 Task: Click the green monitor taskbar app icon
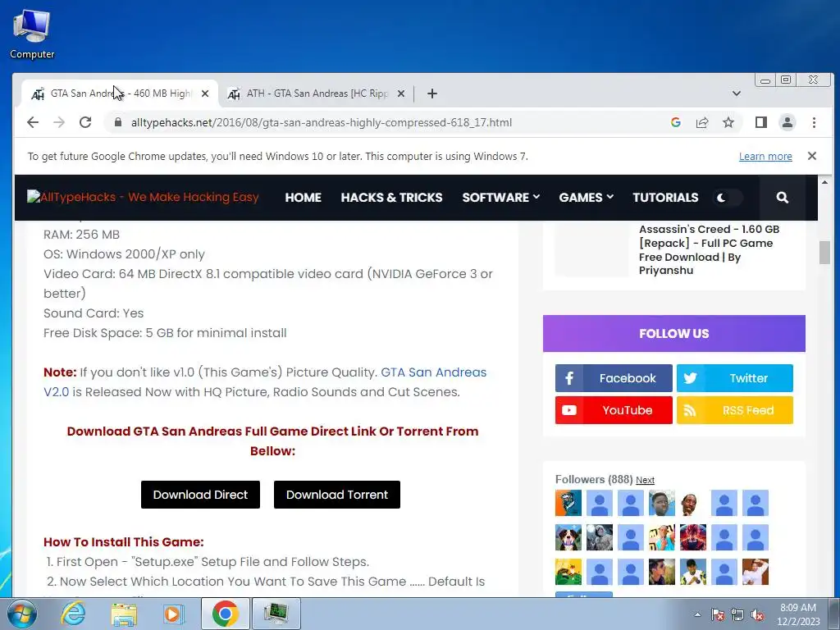(x=276, y=614)
